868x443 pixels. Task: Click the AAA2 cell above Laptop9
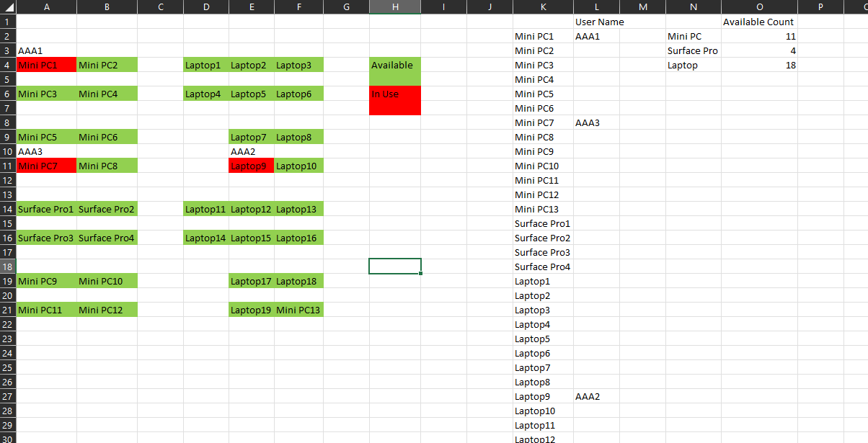(252, 151)
